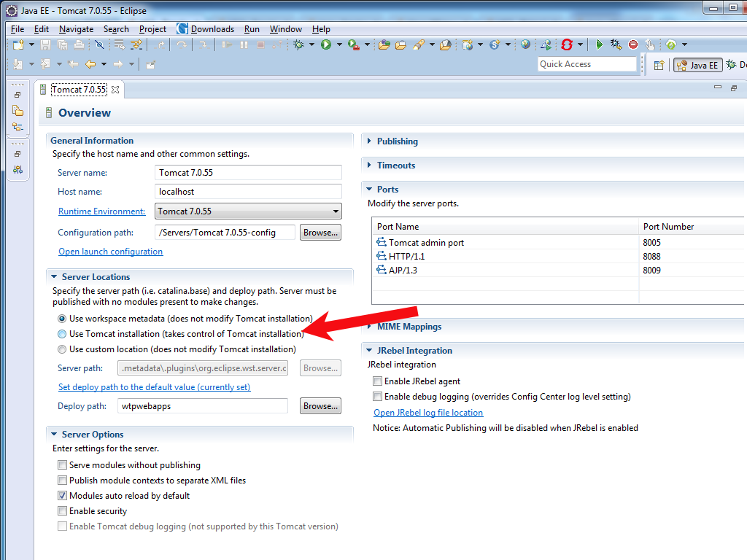
Task: Uncheck Modules auto reload by default
Action: 62,495
